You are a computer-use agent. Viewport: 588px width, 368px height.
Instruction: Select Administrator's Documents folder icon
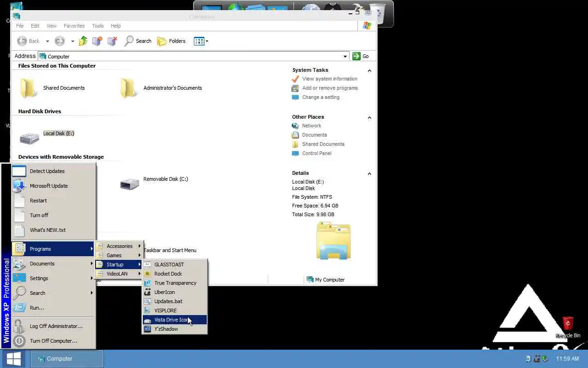129,87
